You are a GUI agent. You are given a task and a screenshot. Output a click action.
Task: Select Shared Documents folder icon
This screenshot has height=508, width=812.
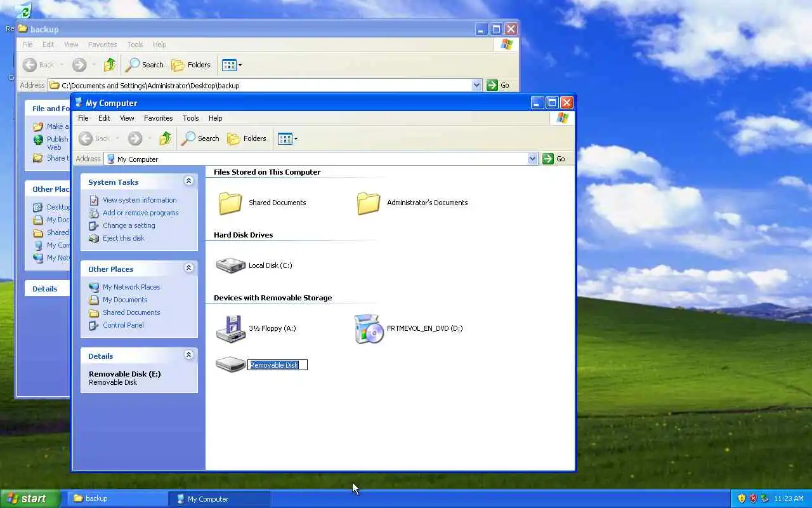click(x=230, y=203)
